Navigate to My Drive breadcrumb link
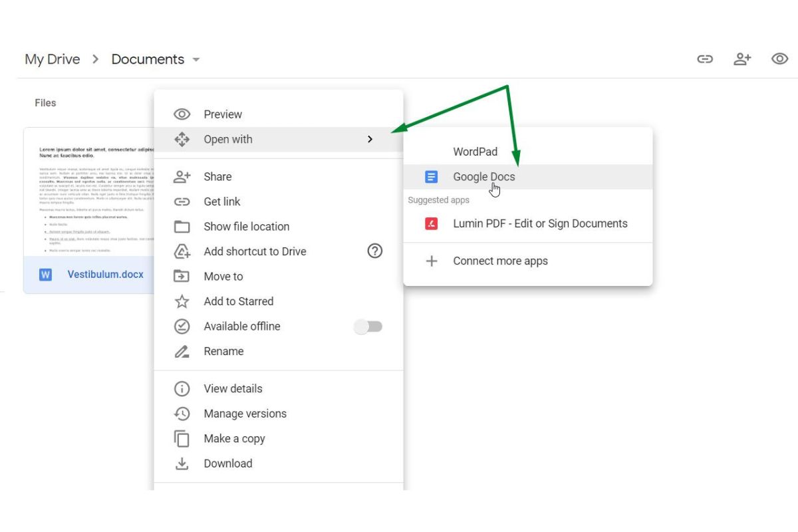This screenshot has width=798, height=532. [x=52, y=59]
